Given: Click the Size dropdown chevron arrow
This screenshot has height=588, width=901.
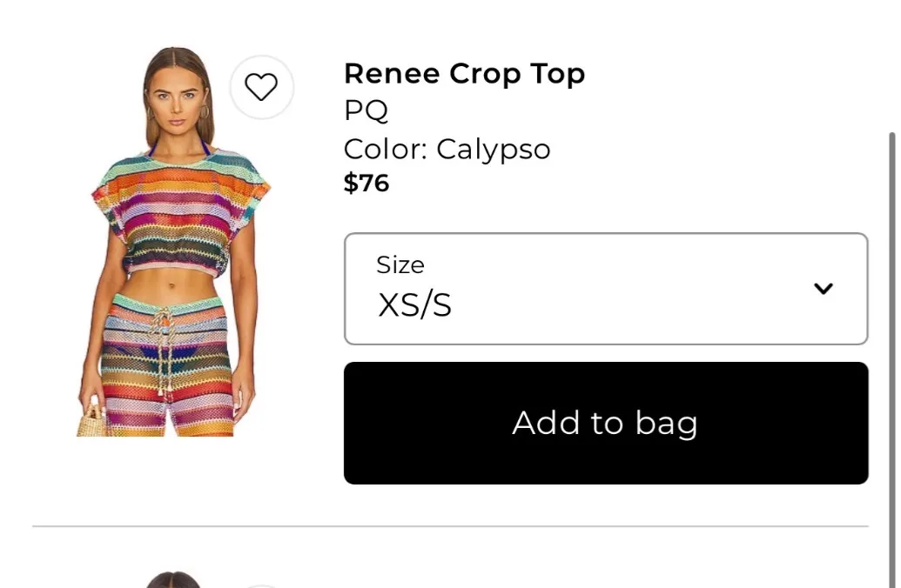Looking at the screenshot, I should click(x=823, y=289).
